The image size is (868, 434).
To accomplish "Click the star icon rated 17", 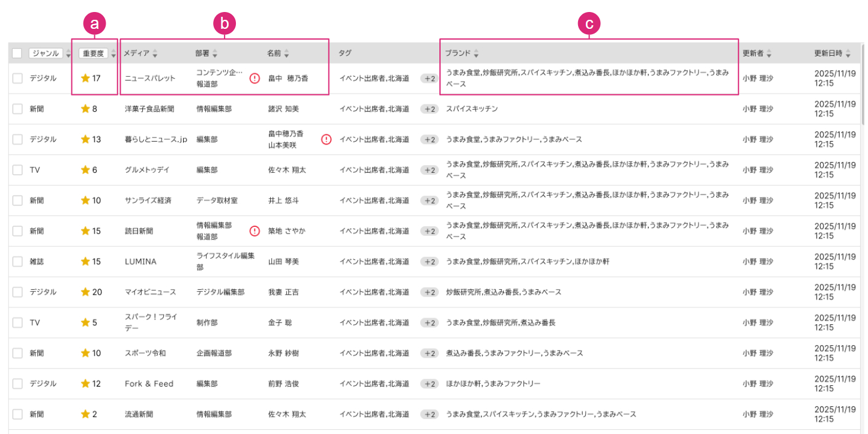I will 85,78.
